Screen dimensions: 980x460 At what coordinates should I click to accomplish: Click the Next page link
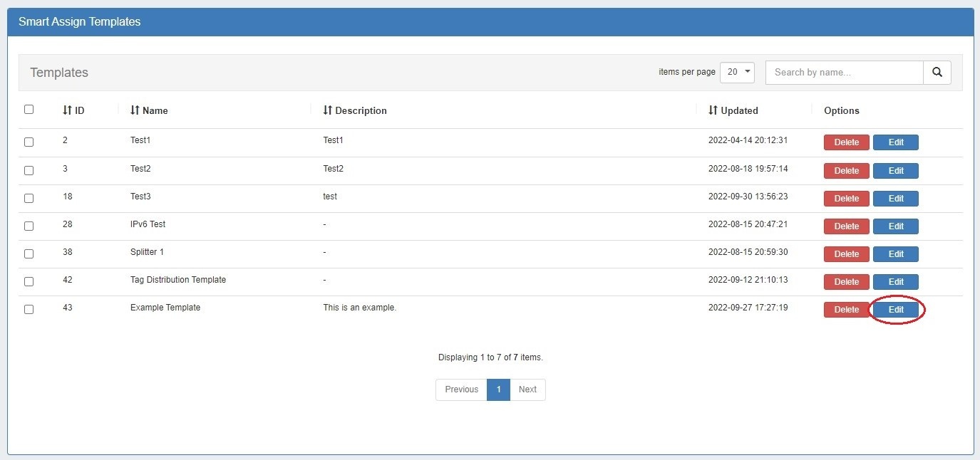(527, 390)
